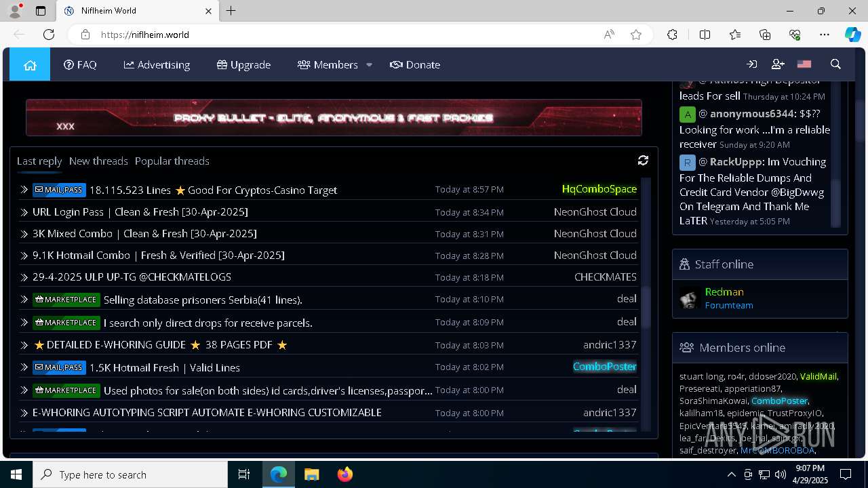Add page to favorites star icon

636,35
